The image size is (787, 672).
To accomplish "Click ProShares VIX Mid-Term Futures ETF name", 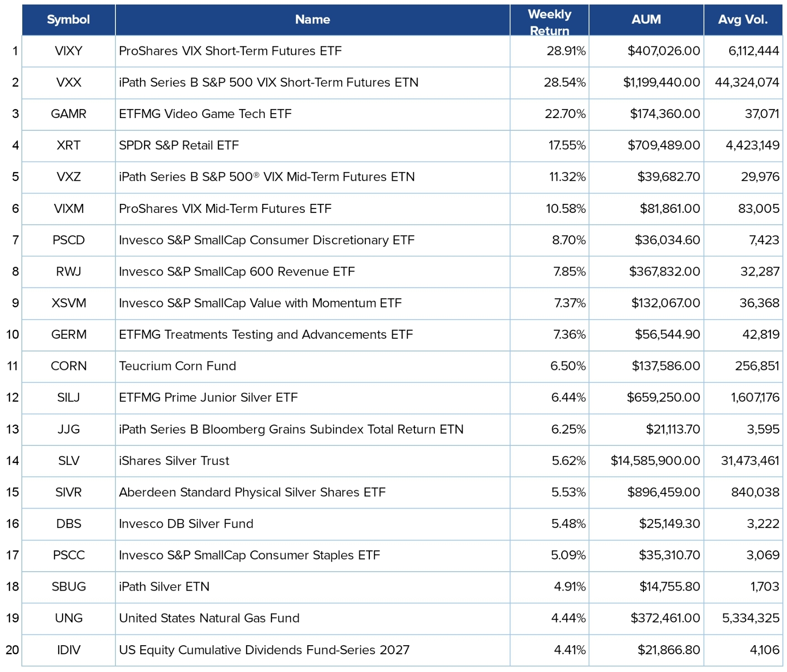I will (225, 208).
